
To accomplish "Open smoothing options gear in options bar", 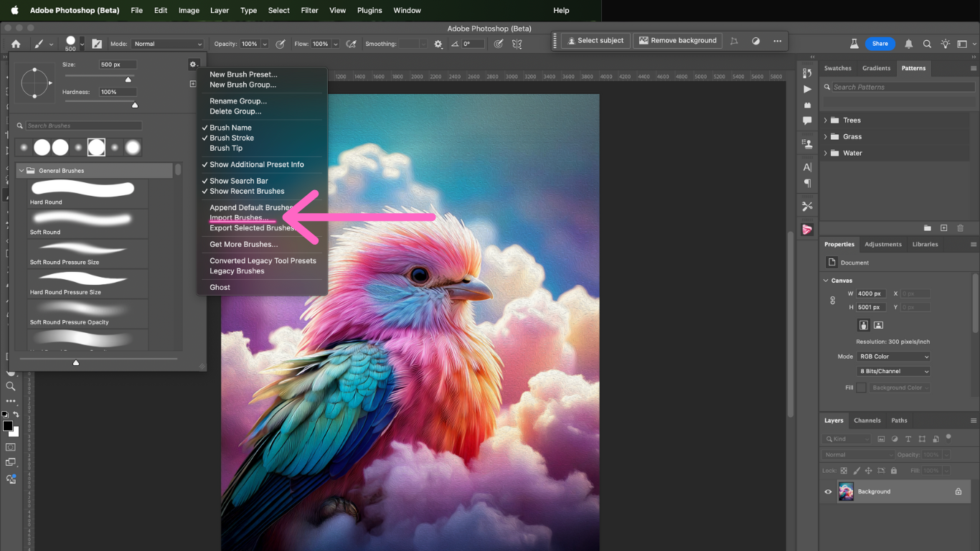I will point(438,44).
